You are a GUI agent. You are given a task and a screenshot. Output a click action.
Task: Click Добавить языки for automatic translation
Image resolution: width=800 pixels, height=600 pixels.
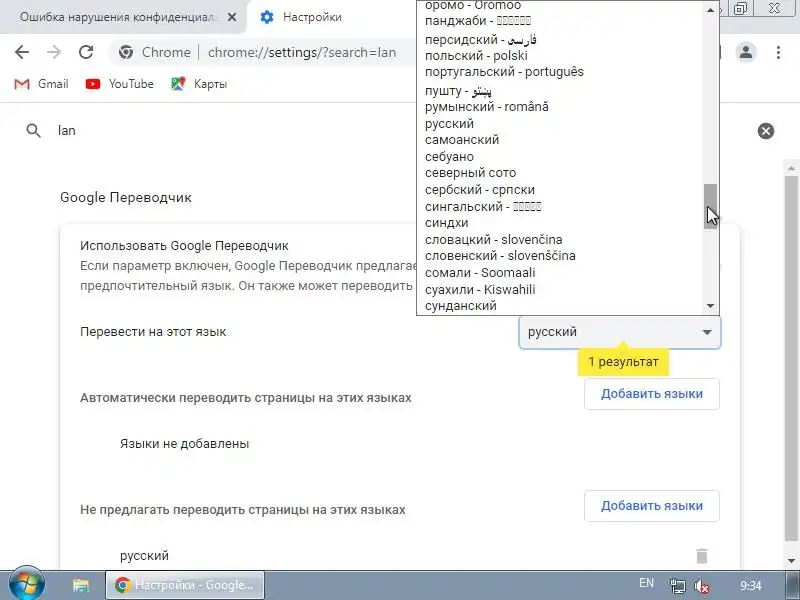(x=652, y=394)
